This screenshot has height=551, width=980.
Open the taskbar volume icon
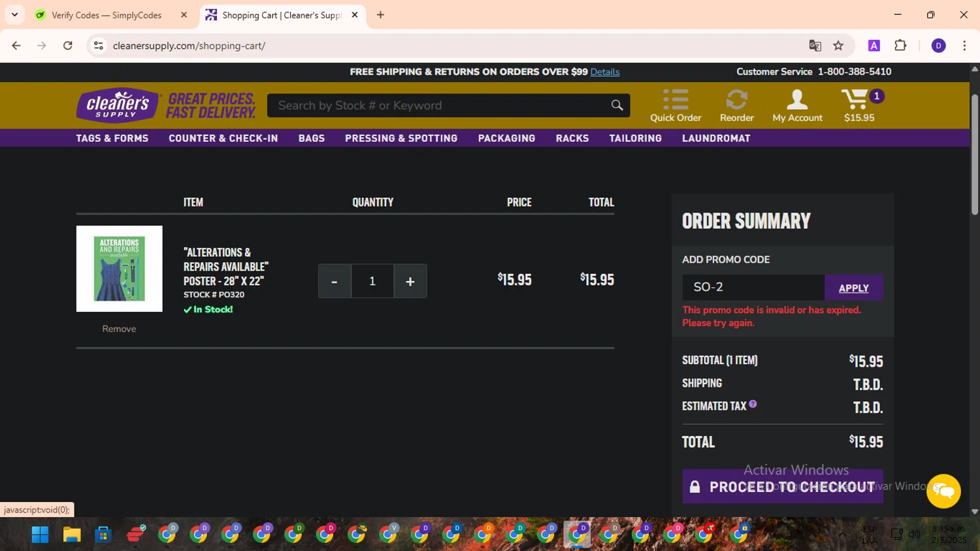click(915, 535)
